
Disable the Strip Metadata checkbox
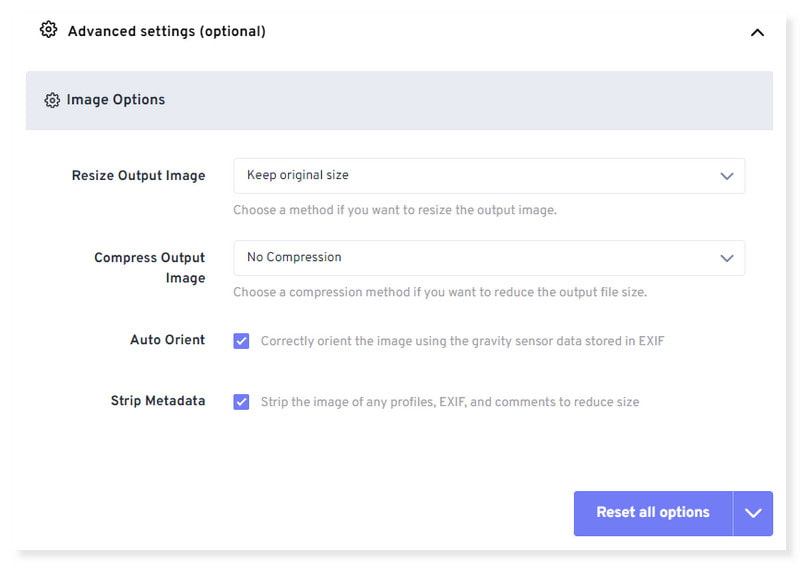click(241, 402)
